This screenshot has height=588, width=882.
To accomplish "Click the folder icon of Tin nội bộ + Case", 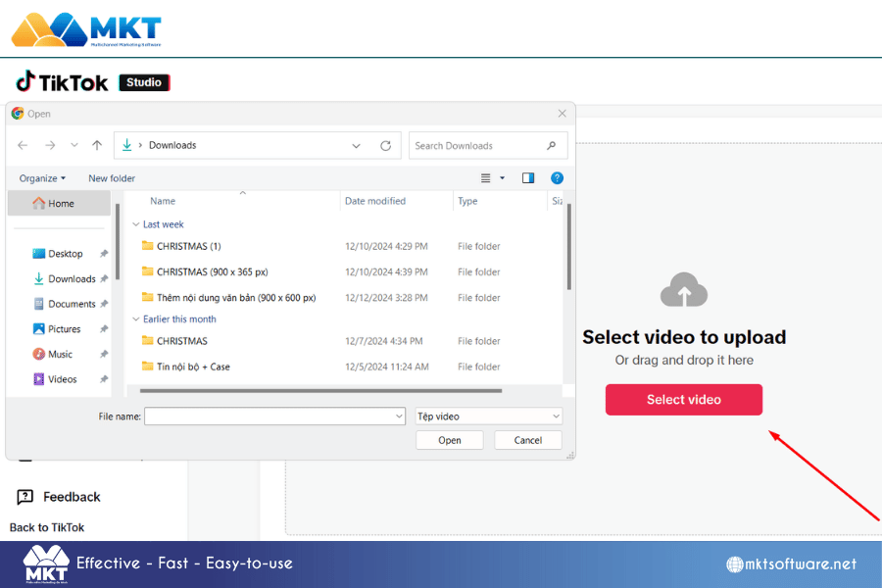I will (147, 367).
